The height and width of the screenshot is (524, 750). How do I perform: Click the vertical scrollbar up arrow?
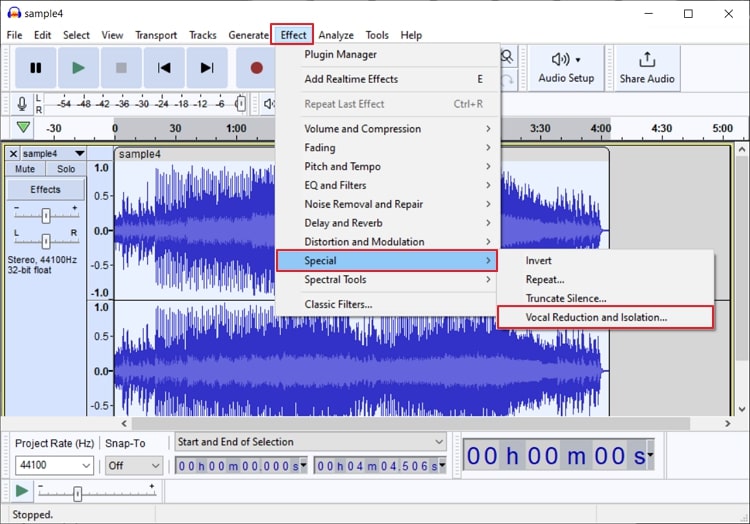coord(741,150)
